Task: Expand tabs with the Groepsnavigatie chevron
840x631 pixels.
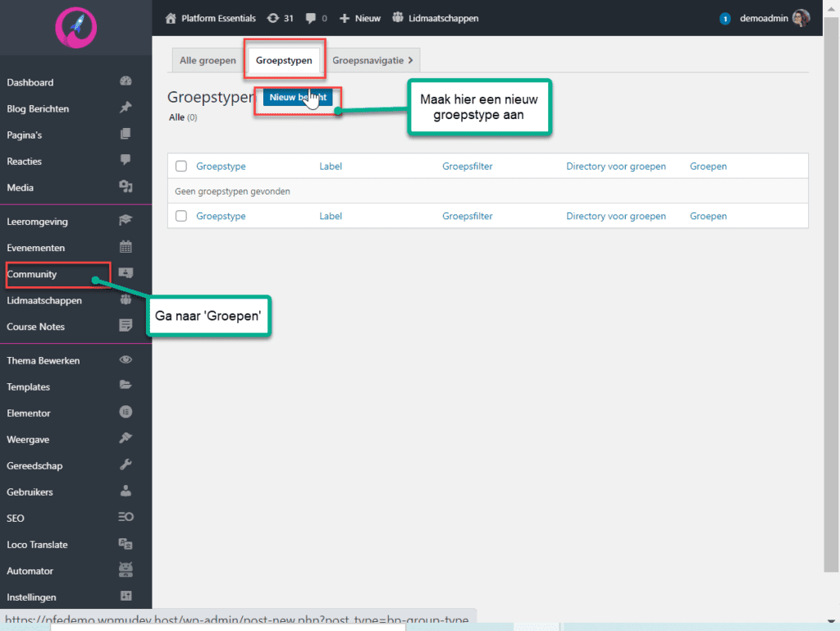Action: [411, 60]
